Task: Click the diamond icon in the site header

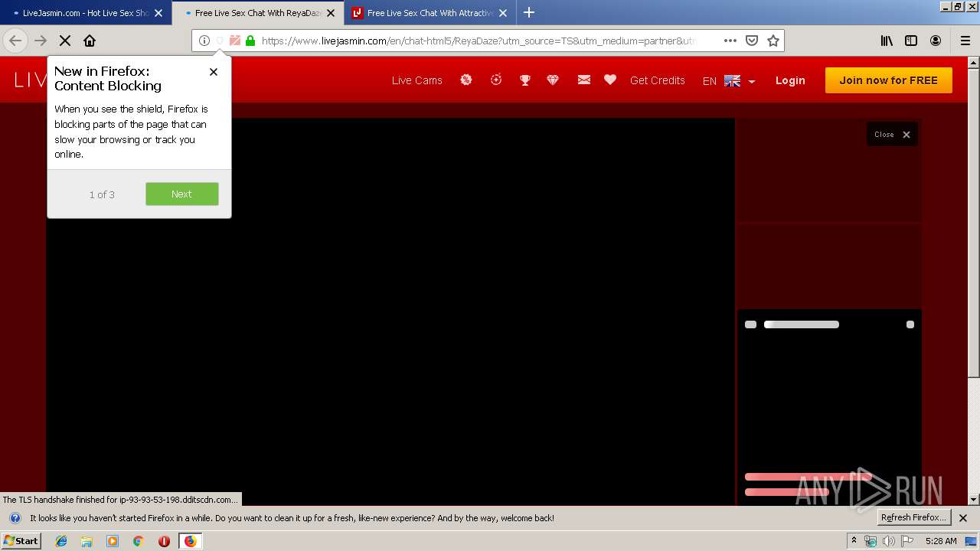Action: point(553,80)
